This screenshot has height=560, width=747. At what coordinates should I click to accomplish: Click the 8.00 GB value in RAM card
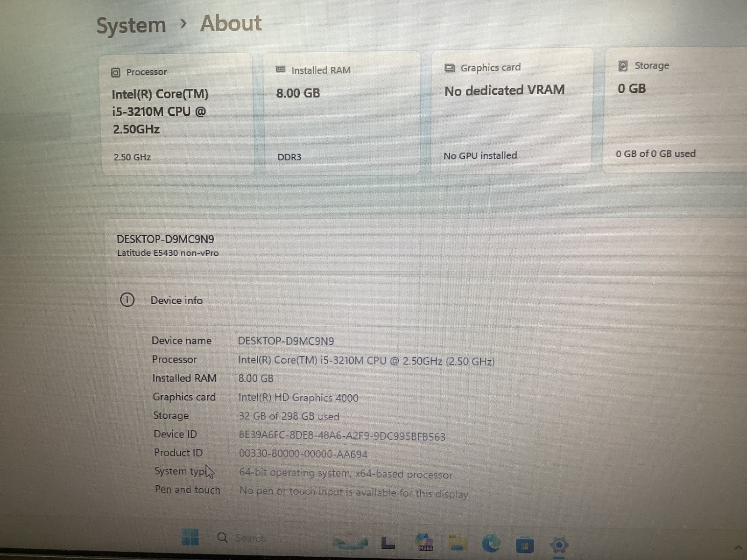pyautogui.click(x=298, y=93)
